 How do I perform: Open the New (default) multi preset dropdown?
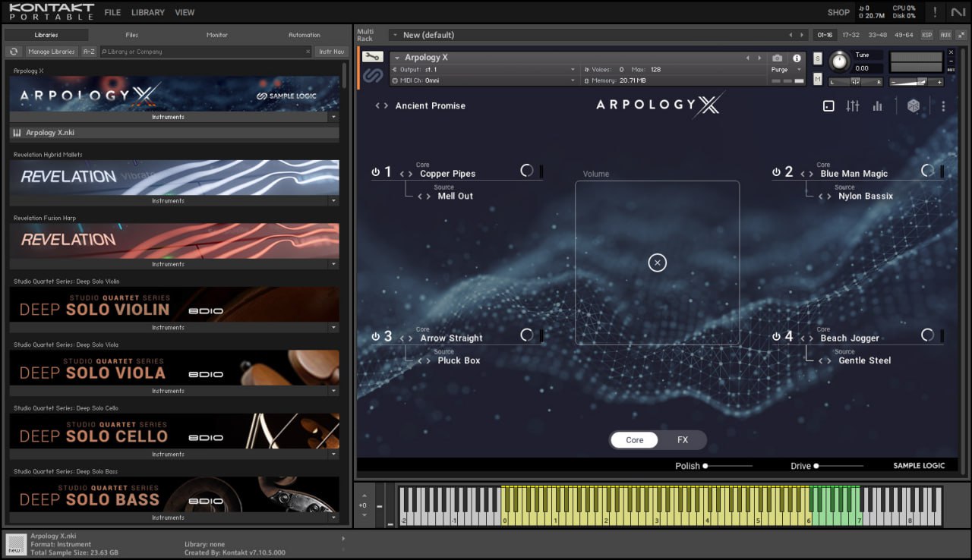pos(394,35)
